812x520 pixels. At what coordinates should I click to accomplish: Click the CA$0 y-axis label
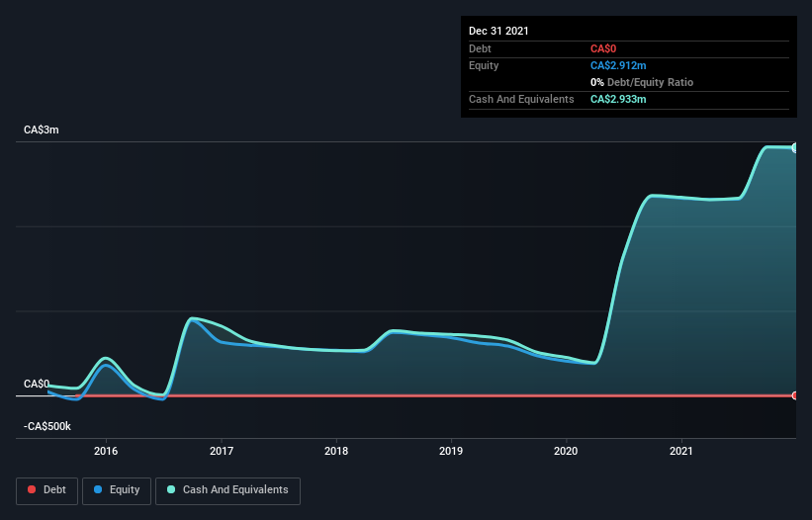37,384
